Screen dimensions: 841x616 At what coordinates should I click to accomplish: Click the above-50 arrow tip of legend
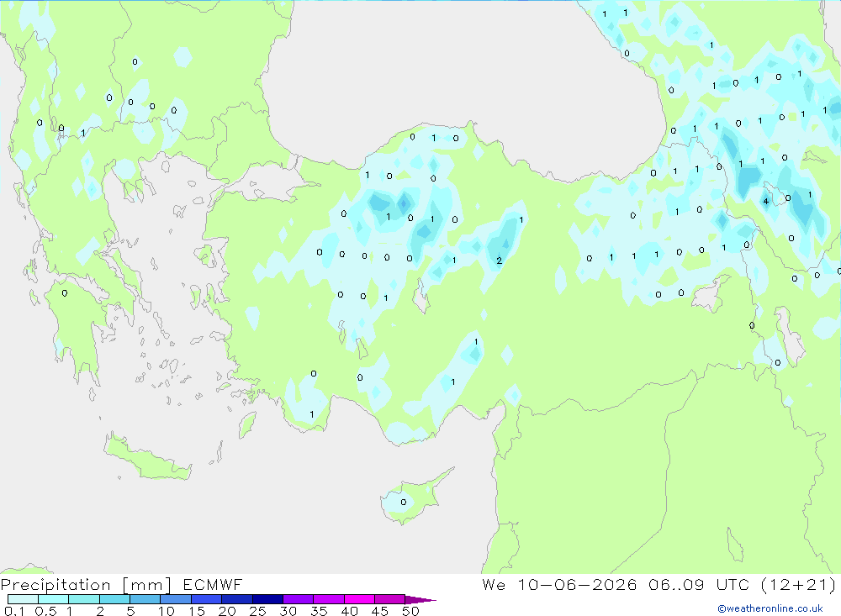click(x=420, y=600)
